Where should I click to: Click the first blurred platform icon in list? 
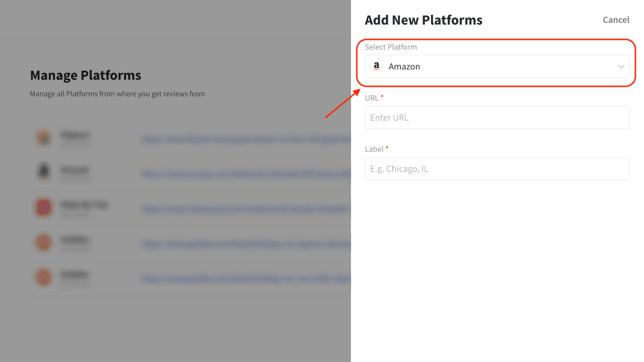click(x=43, y=138)
